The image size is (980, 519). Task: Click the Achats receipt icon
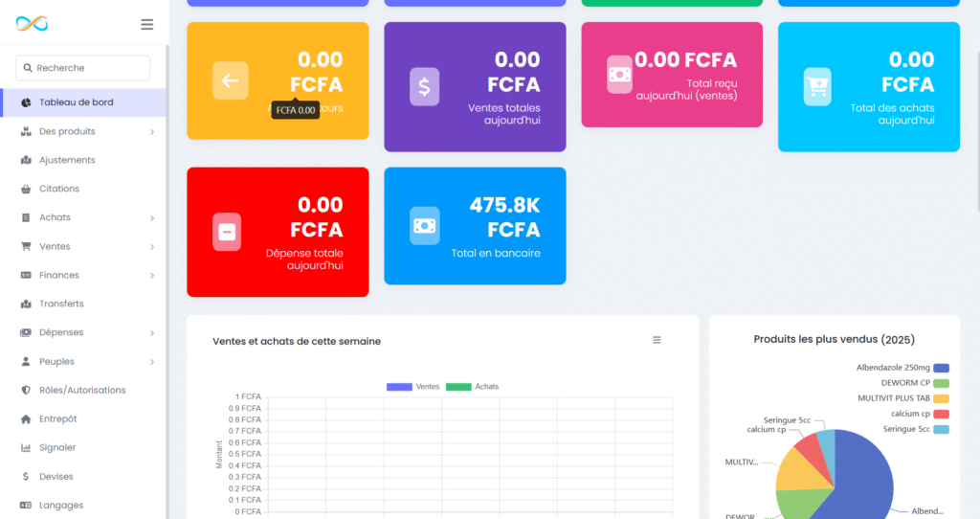pos(26,217)
